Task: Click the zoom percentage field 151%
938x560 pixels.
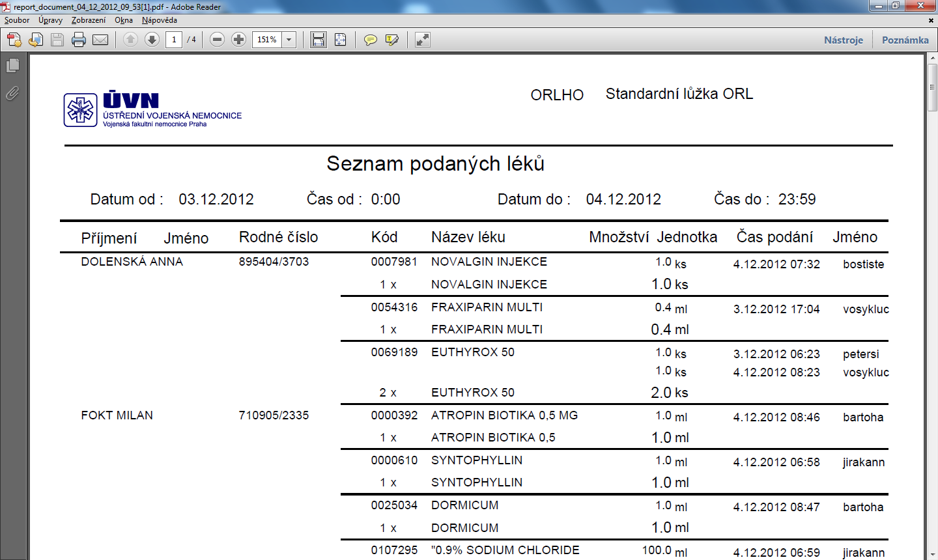Action: (x=267, y=40)
